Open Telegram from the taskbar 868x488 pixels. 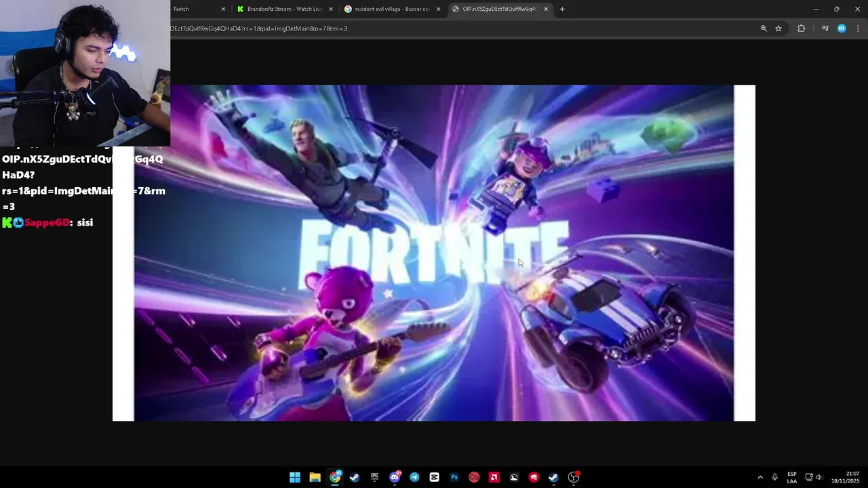[x=414, y=477]
